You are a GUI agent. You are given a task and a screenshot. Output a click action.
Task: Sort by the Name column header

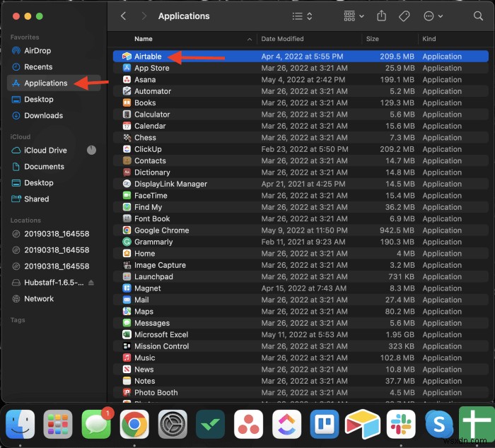[144, 39]
